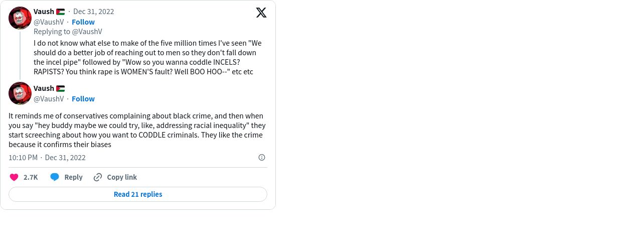Like the tweet with heart icon

14,177
